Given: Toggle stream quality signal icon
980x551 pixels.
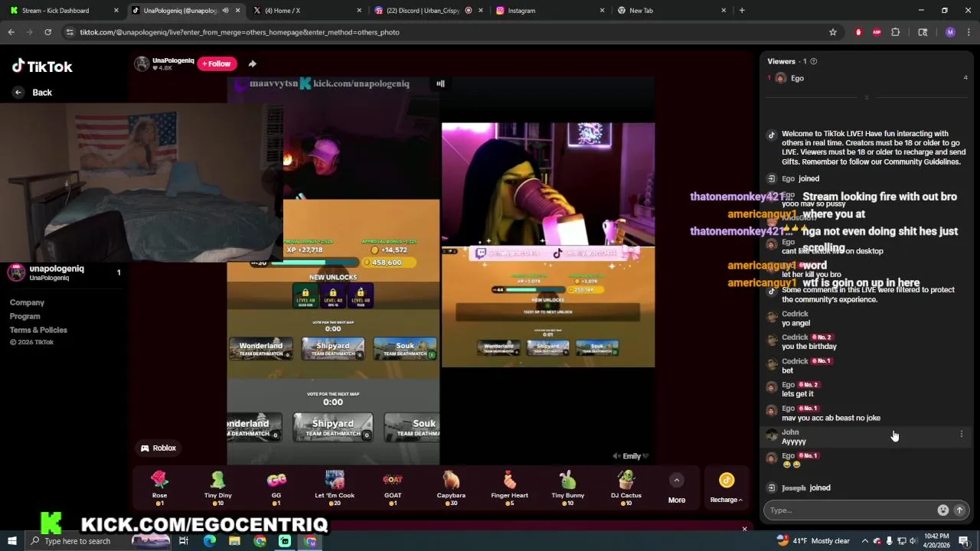Looking at the screenshot, I should click(x=440, y=83).
